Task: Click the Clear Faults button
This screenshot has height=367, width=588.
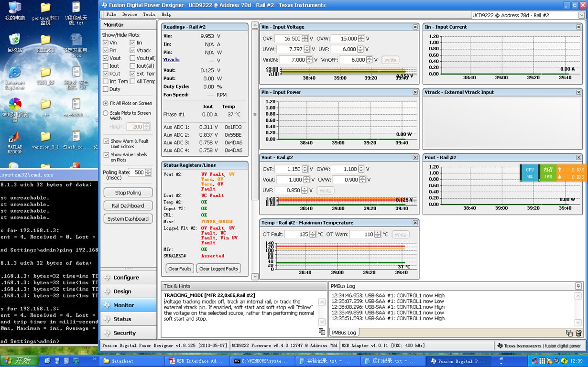Action: pos(180,269)
